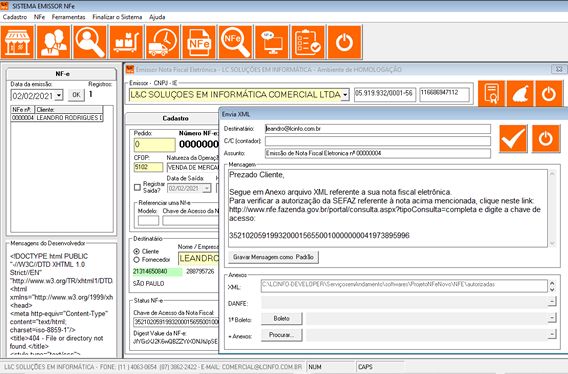Select the Cadastro tab
The width and height of the screenshot is (568, 374).
(175, 118)
